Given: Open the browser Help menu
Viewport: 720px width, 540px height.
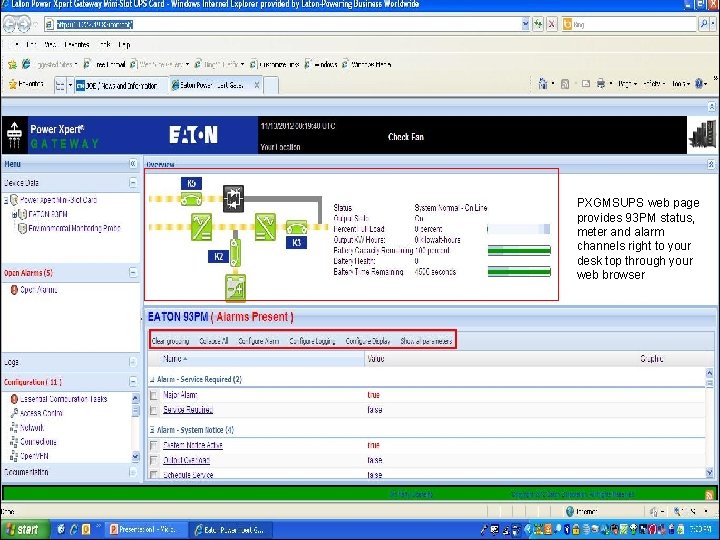Looking at the screenshot, I should [x=124, y=45].
